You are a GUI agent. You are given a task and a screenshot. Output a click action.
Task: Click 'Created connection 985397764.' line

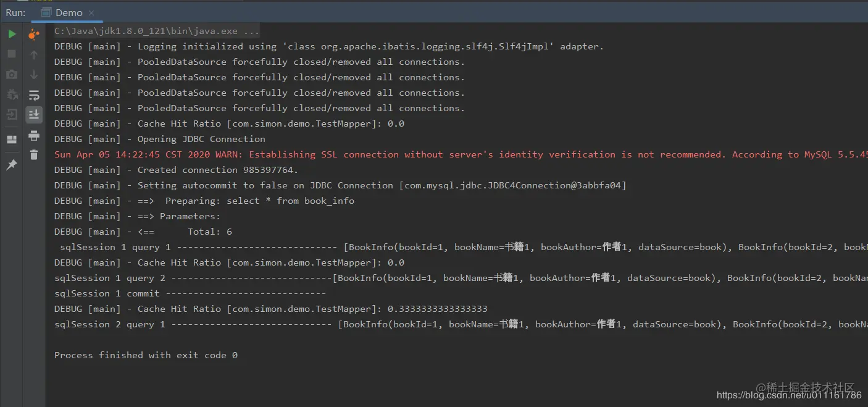177,170
